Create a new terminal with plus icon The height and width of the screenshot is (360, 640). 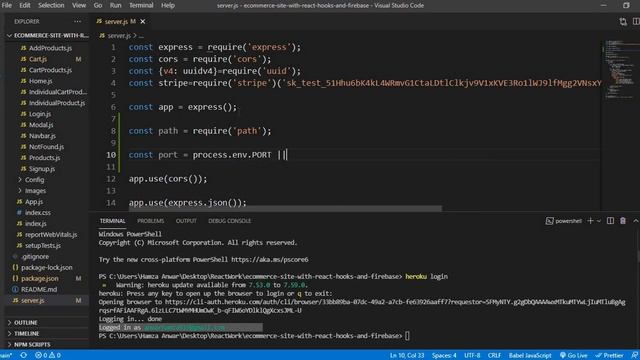pos(590,221)
